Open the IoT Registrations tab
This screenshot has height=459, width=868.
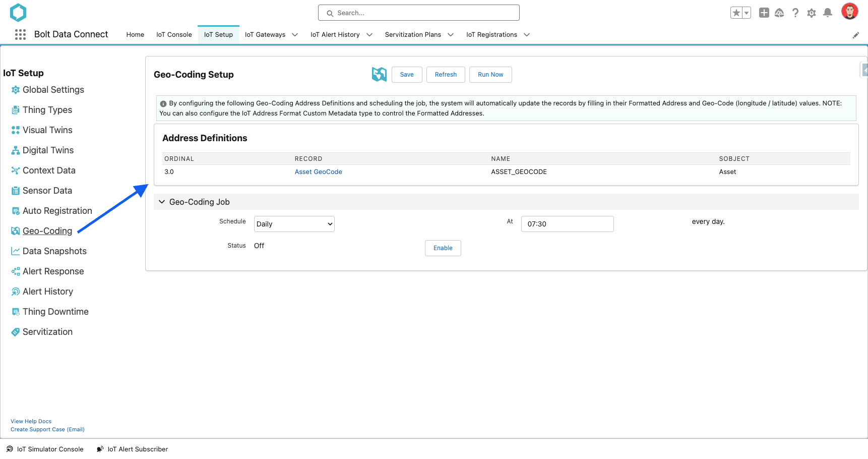[x=491, y=35]
